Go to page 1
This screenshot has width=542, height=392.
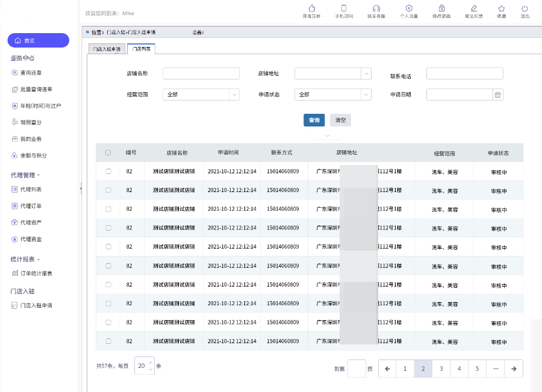point(405,369)
